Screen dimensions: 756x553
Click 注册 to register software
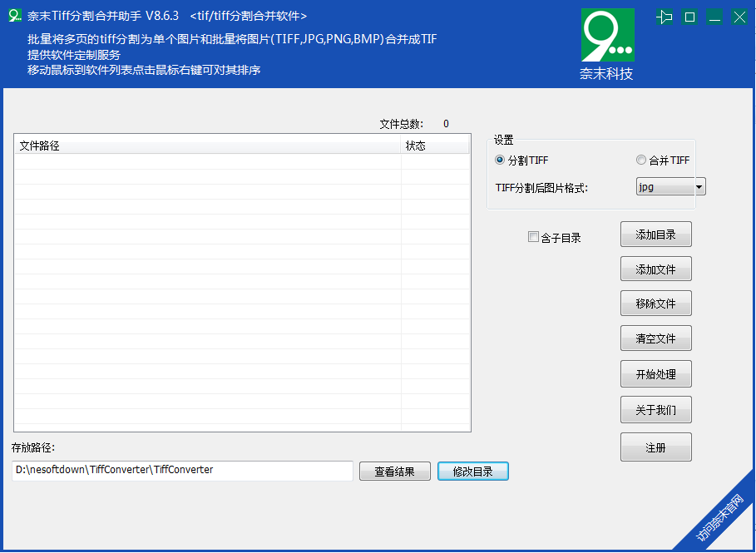click(x=655, y=447)
